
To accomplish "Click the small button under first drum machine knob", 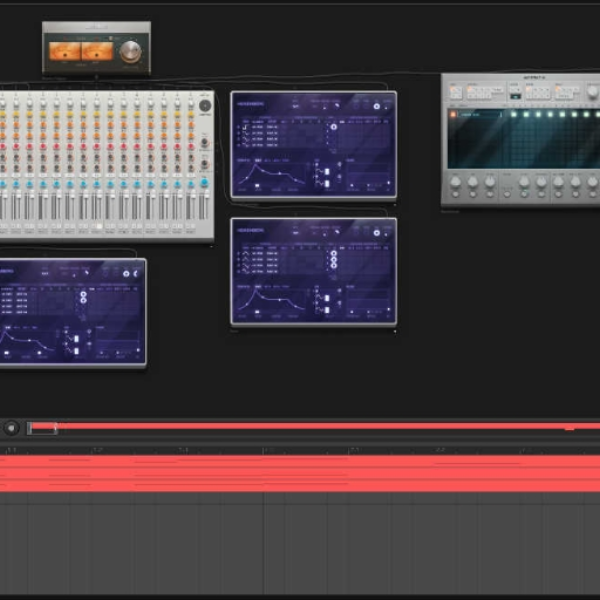I will click(x=455, y=195).
